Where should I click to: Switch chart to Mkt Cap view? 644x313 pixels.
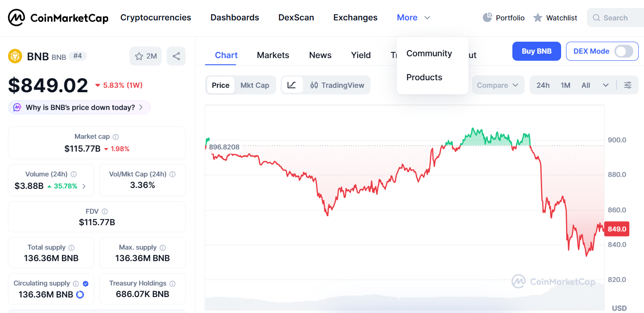255,85
